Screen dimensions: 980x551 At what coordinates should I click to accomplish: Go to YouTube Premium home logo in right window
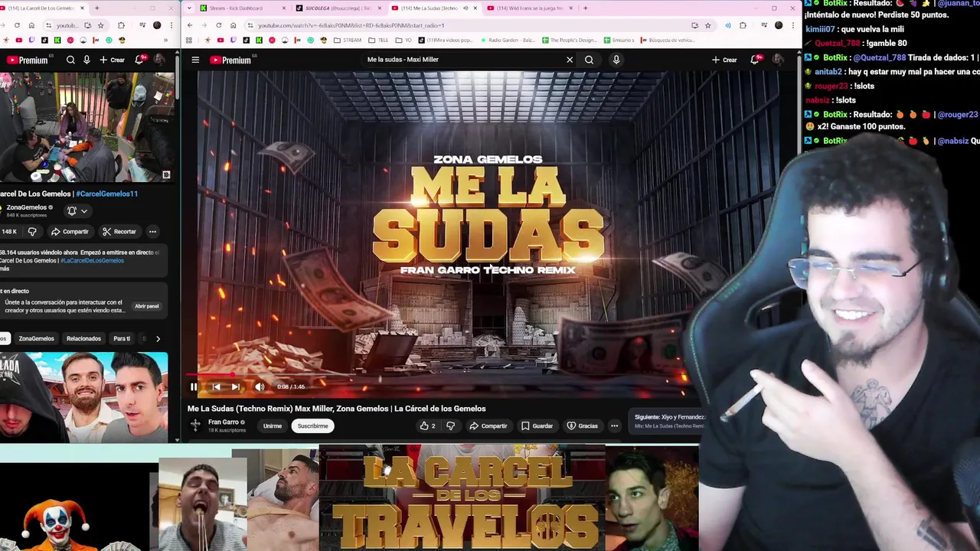(x=231, y=60)
